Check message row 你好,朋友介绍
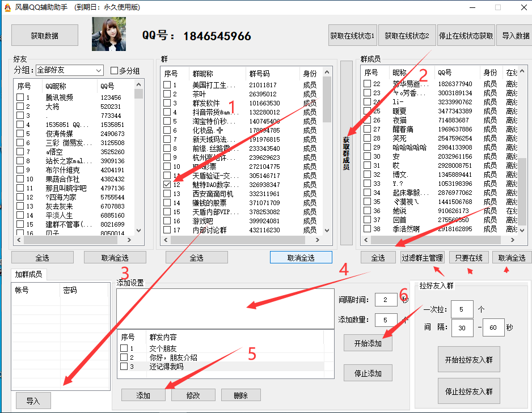Screen dimensions: 532x413 [124, 357]
